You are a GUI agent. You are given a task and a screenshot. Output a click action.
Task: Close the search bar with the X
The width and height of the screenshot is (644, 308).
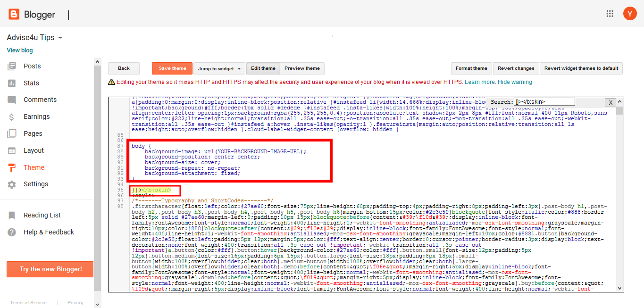point(611,102)
